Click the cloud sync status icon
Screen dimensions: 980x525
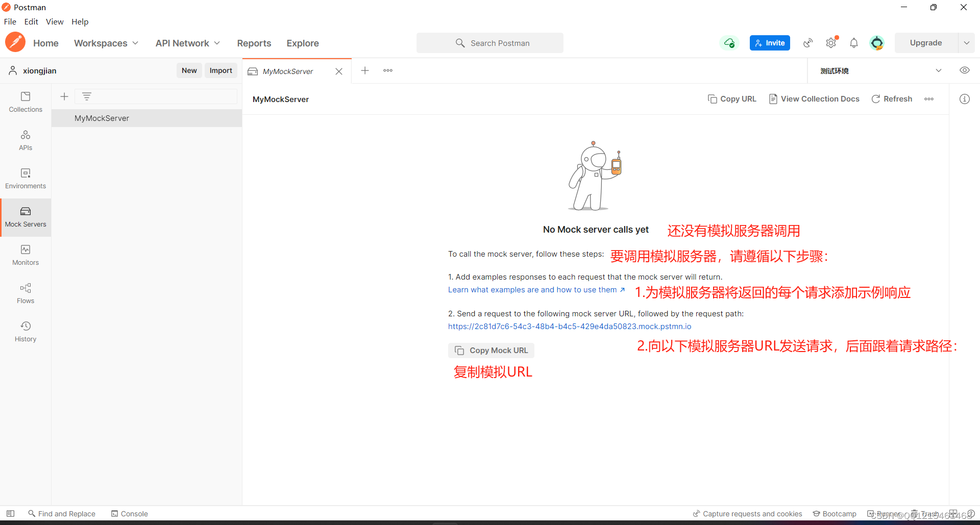(729, 43)
